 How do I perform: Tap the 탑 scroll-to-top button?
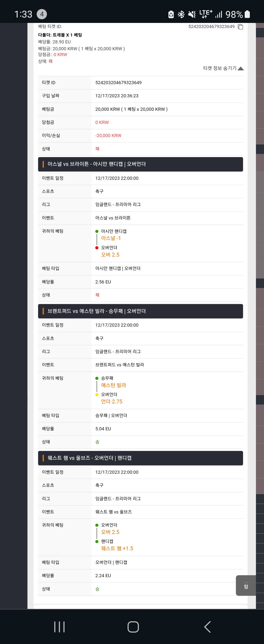[246, 585]
